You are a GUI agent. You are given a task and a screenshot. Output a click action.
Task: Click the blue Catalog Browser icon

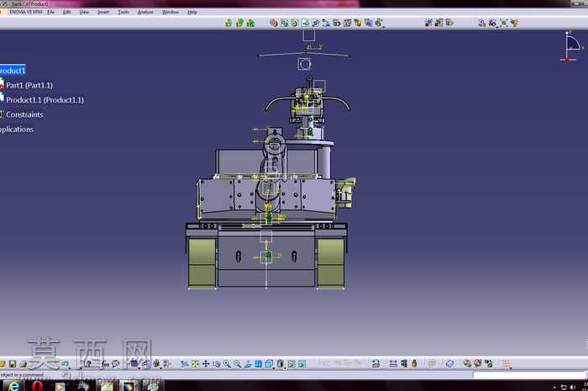[x=449, y=363]
